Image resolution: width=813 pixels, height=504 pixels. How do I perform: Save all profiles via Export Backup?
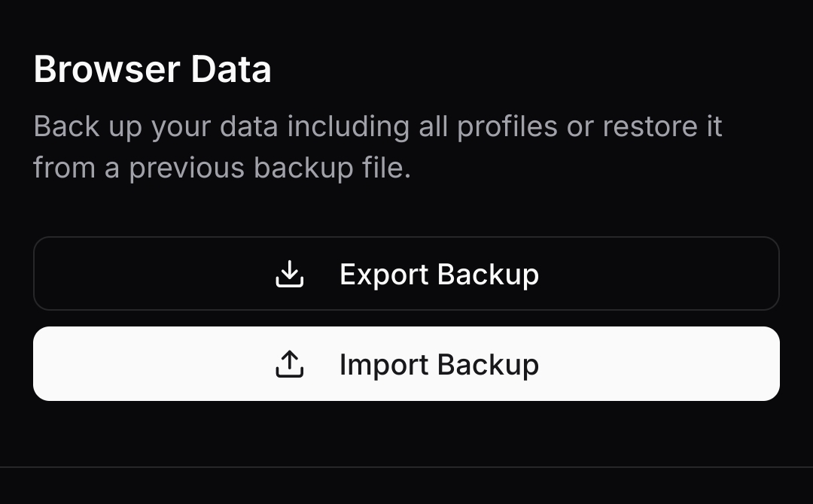(406, 274)
